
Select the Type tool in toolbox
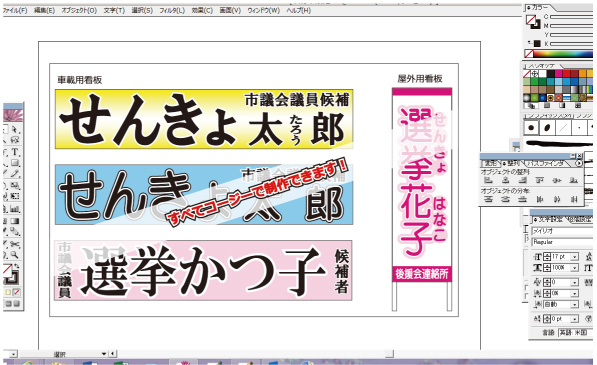(15, 152)
